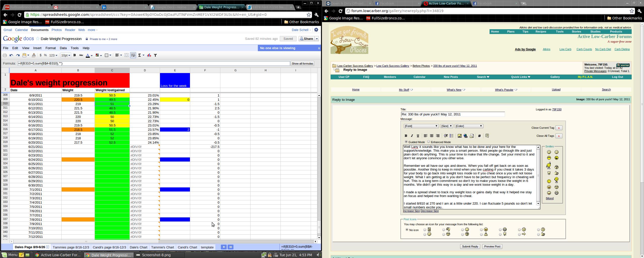This screenshot has height=258, width=644.
Task: Select the Guided Mode radio button
Action: click(406, 142)
